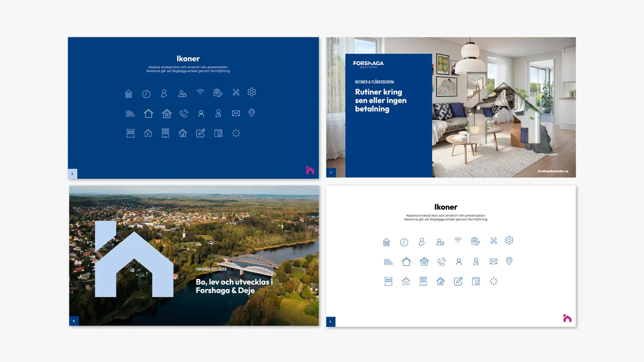Click the brick wall icon on the blue slide
The height and width of the screenshot is (362, 644).
[130, 114]
